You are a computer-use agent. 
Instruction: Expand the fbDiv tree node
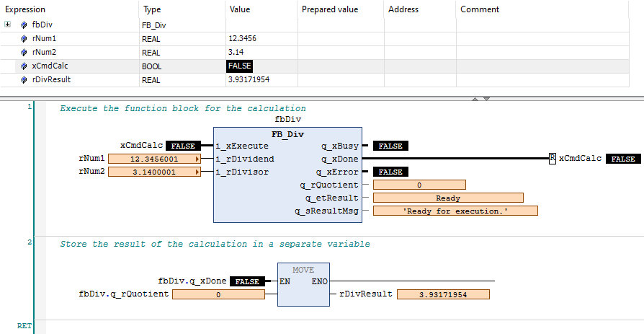[8, 25]
